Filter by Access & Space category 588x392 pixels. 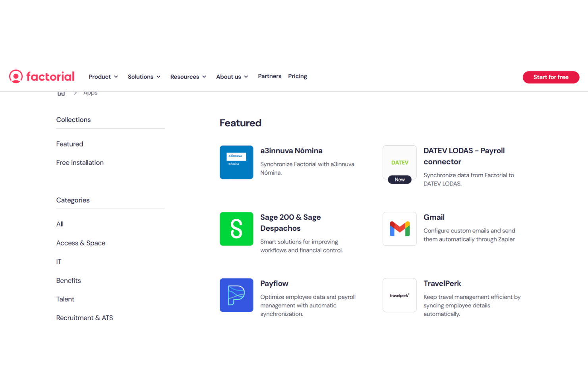coord(81,243)
